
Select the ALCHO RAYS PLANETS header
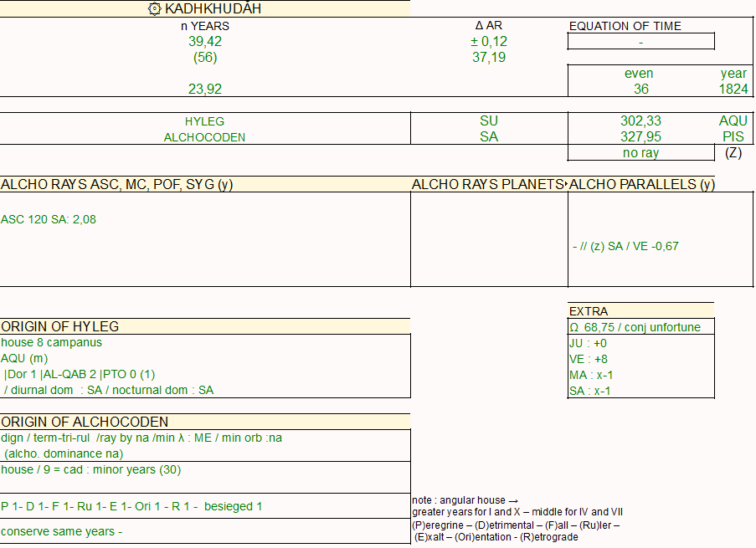click(488, 185)
